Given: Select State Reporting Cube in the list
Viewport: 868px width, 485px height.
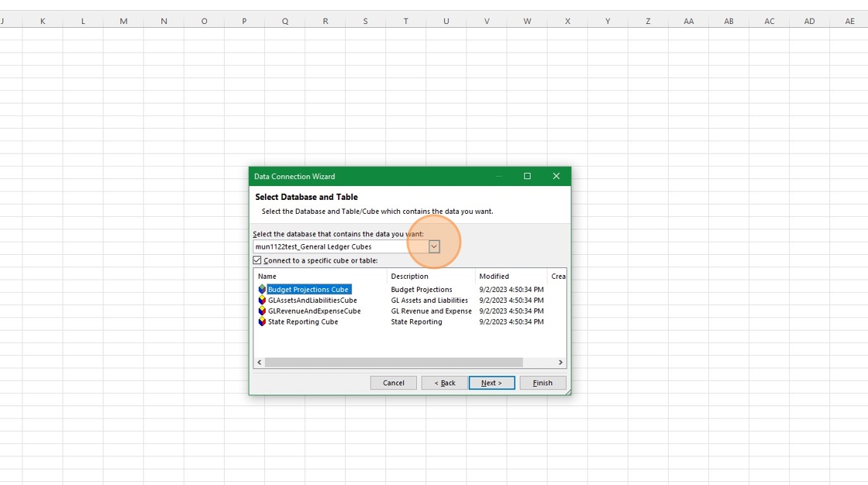Looking at the screenshot, I should click(x=303, y=322).
